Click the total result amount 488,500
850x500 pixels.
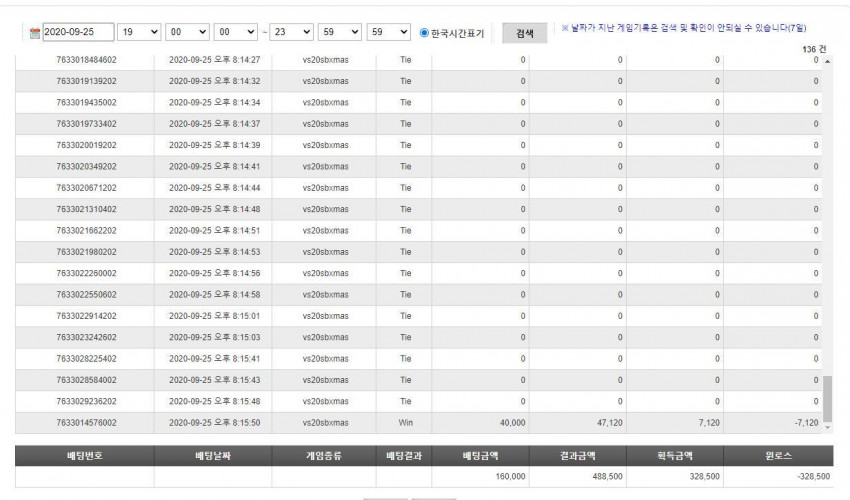[x=607, y=477]
